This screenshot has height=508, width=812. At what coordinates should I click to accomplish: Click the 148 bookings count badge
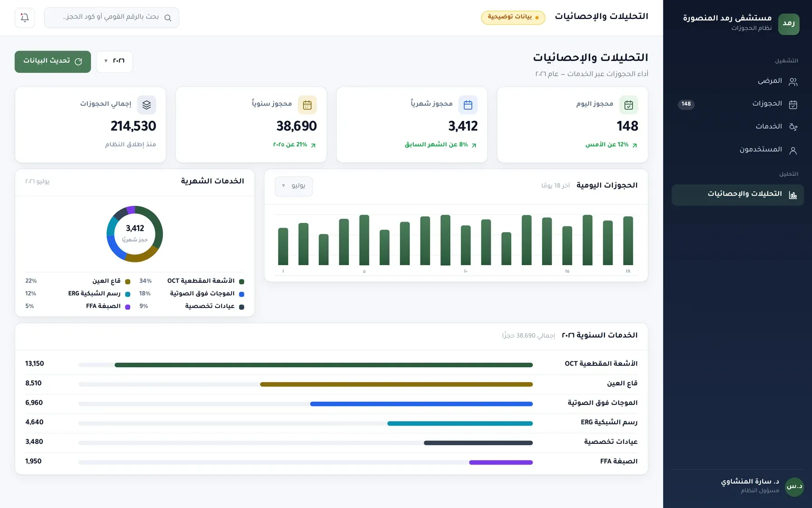click(x=686, y=104)
